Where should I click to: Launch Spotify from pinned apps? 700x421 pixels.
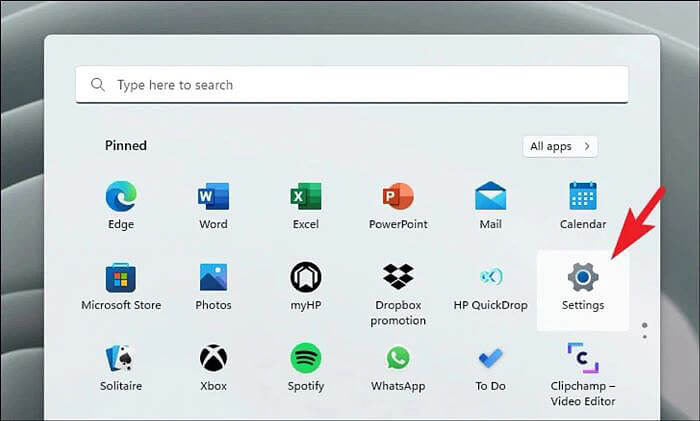pos(305,358)
